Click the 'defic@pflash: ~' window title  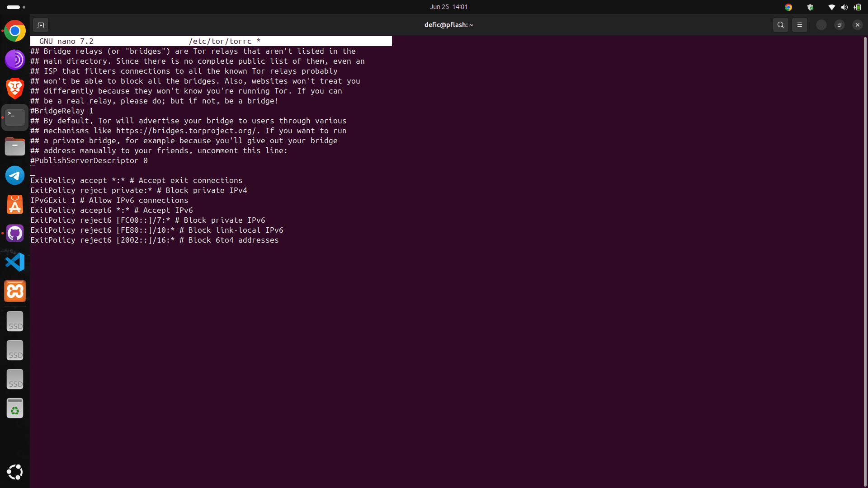448,25
